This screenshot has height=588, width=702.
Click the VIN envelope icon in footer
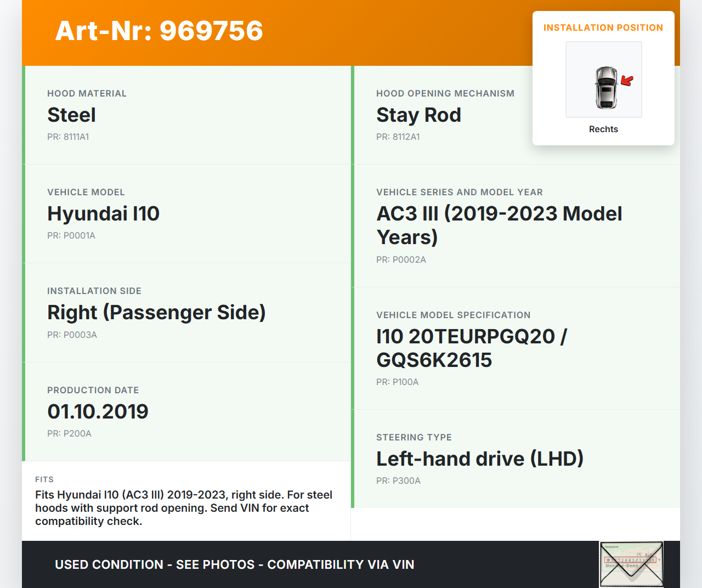pos(631,564)
